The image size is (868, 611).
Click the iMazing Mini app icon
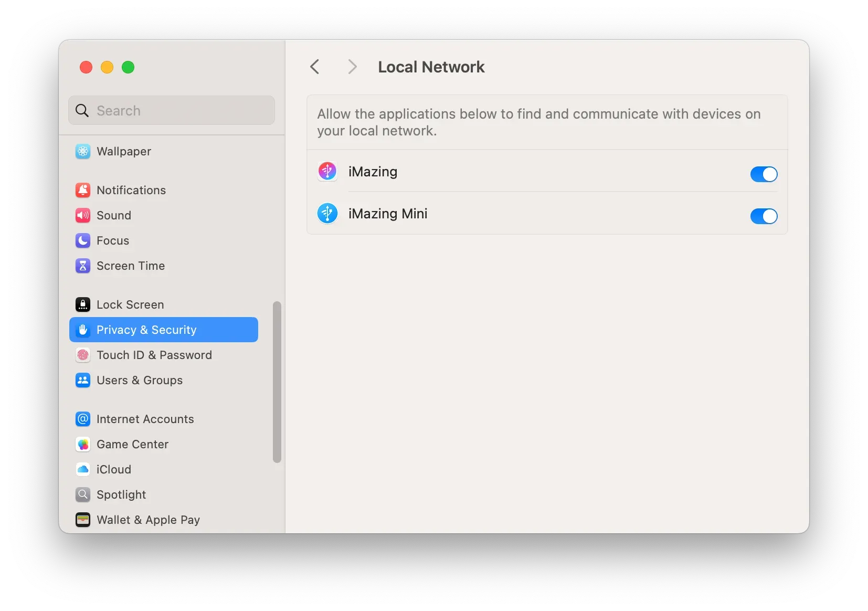(x=327, y=214)
